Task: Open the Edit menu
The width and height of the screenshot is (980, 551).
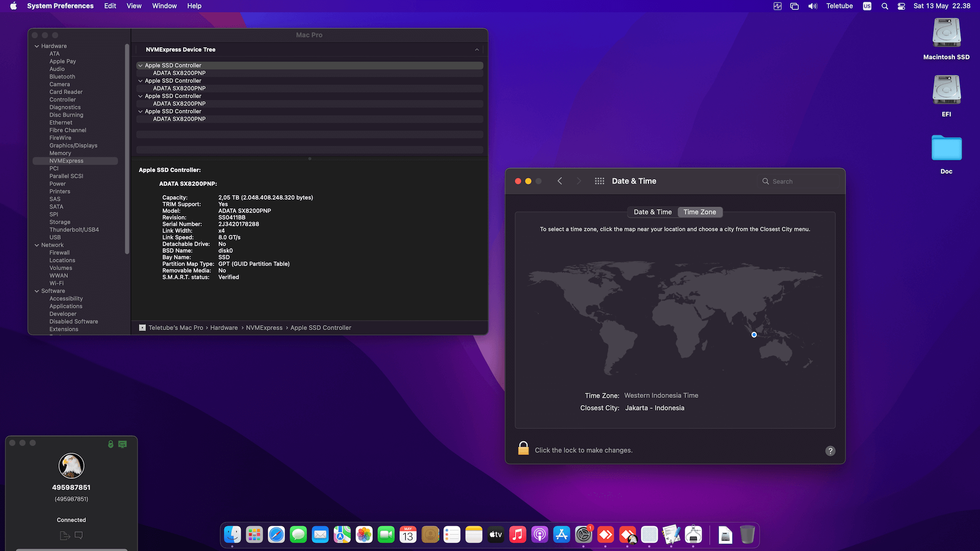Action: [110, 6]
